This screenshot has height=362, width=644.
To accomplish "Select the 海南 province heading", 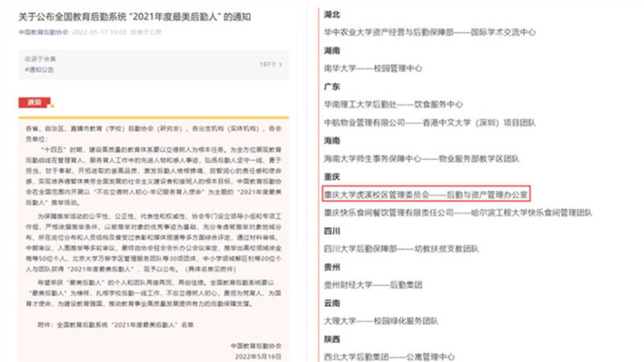I will [332, 141].
